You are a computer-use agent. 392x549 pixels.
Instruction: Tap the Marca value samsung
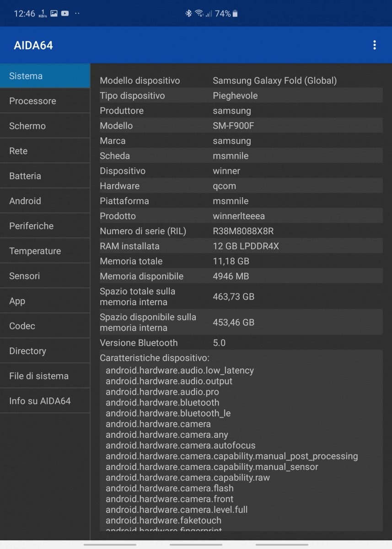pyautogui.click(x=232, y=141)
